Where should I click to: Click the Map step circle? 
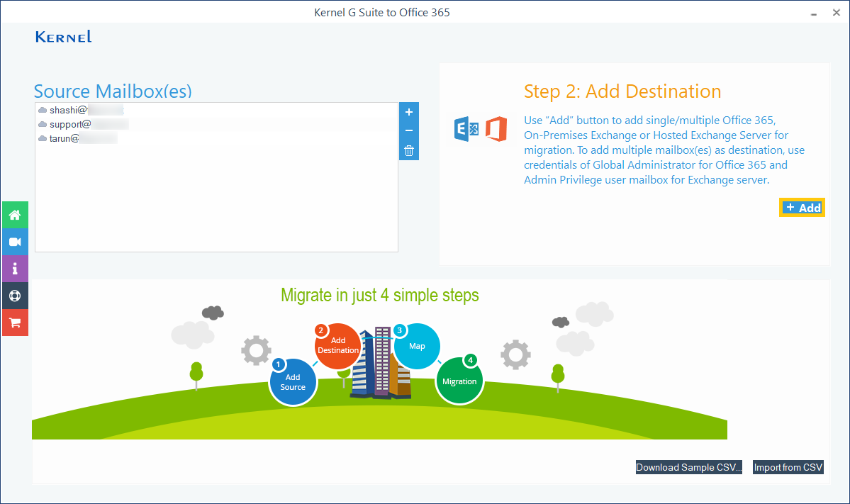[x=417, y=346]
